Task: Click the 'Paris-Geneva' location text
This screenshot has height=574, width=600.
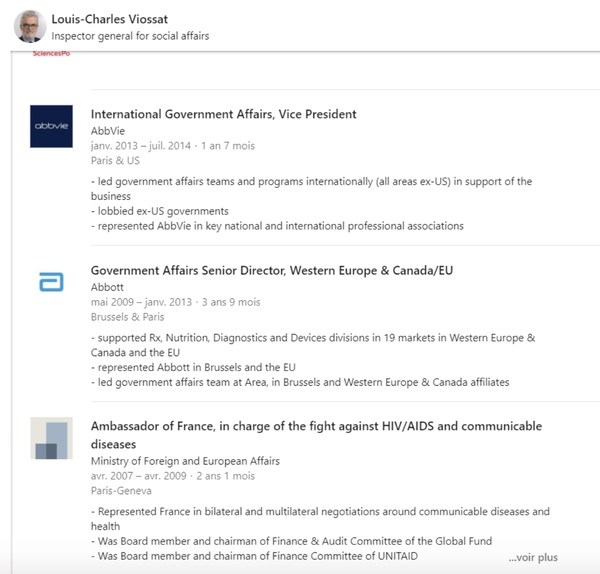Action: tap(121, 491)
